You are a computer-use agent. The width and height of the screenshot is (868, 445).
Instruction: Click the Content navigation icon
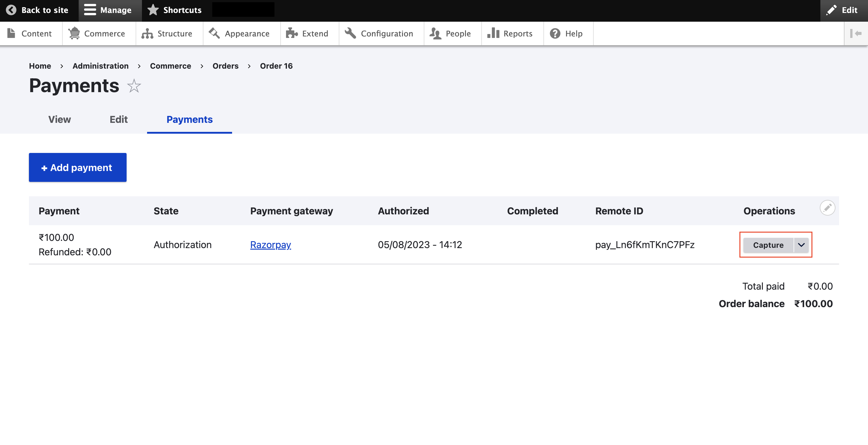tap(10, 33)
